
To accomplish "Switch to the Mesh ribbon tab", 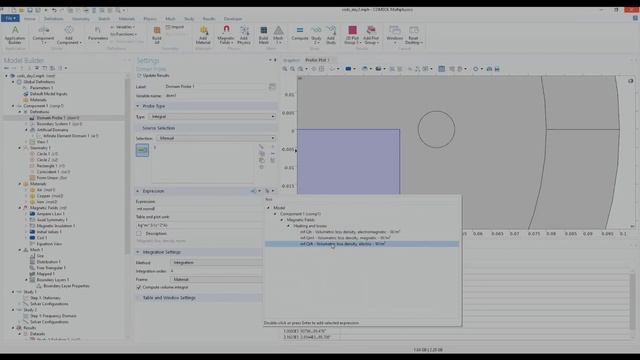I will pos(170,19).
